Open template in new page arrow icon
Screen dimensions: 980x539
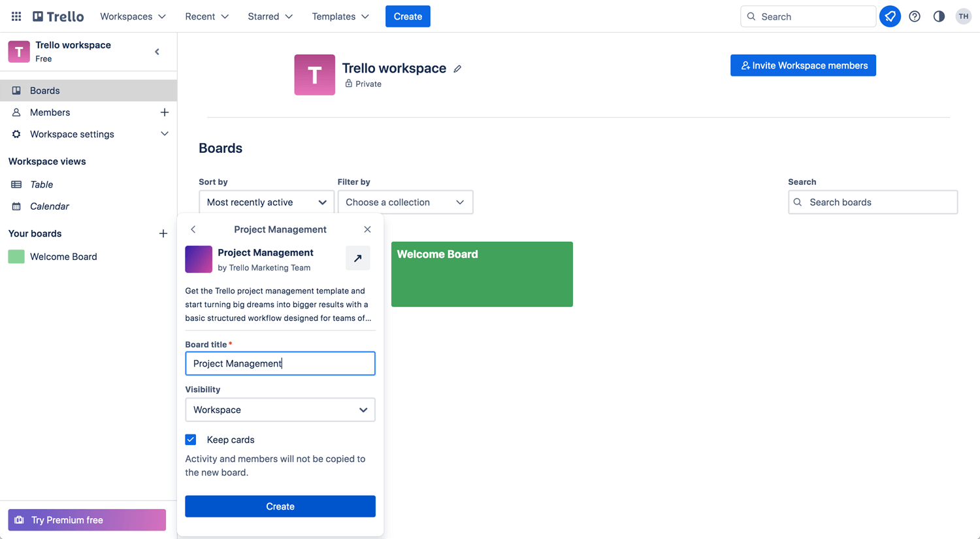tap(358, 258)
